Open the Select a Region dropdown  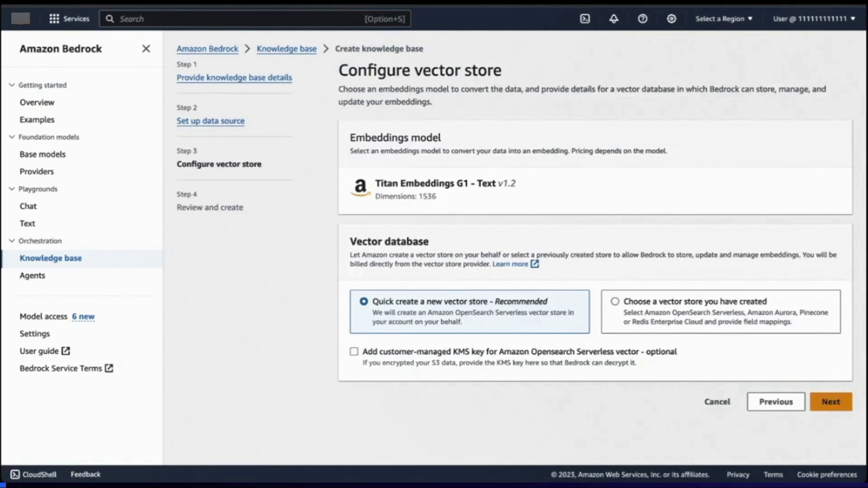[724, 19]
